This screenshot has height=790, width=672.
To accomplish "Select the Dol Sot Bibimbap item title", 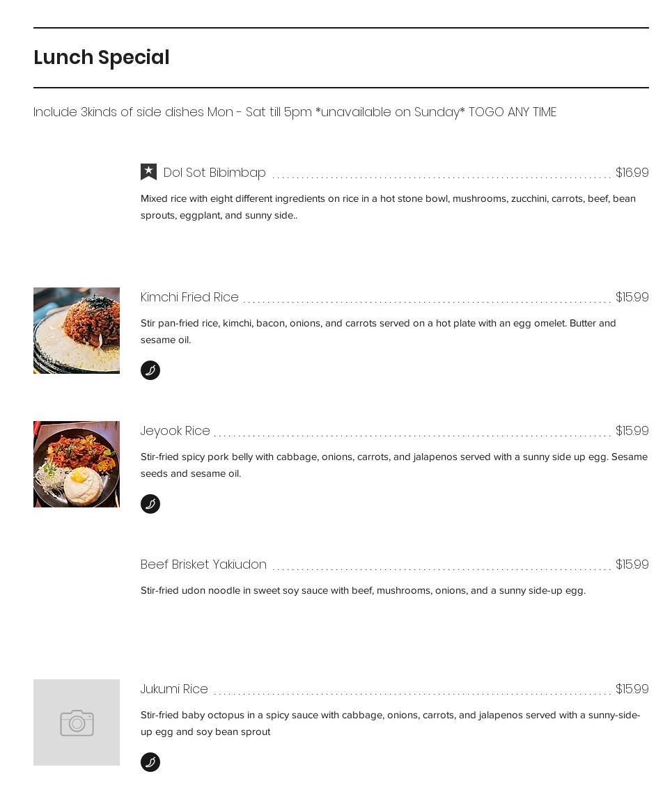I will point(214,173).
